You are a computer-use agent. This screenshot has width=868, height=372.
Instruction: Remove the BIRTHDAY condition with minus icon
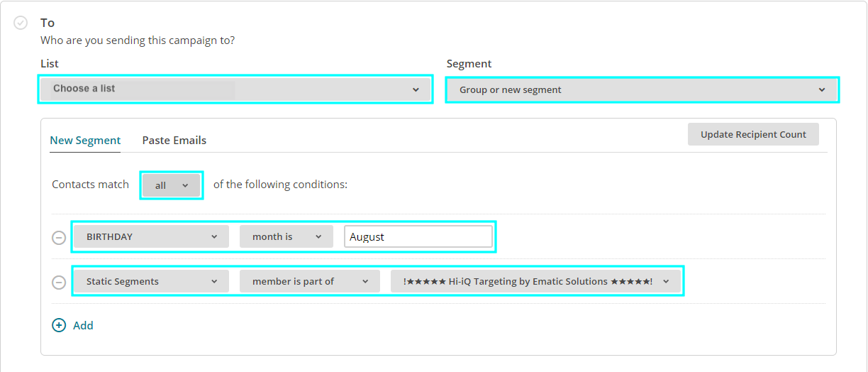tap(59, 237)
